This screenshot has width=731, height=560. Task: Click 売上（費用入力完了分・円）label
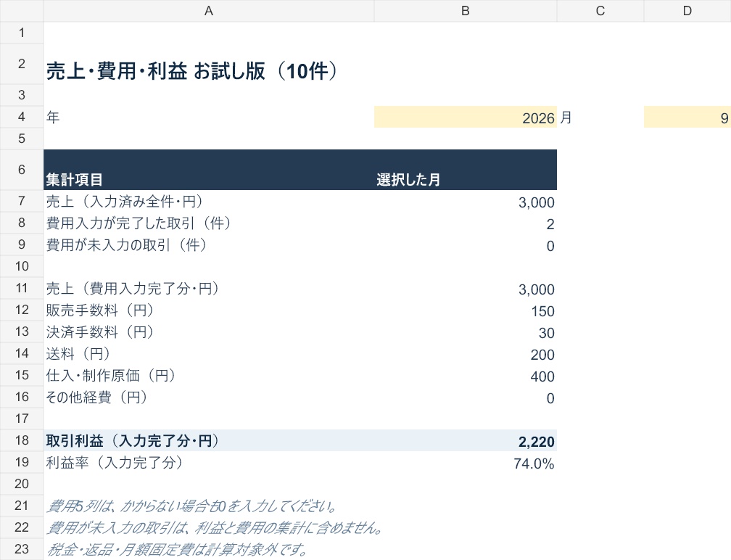(x=133, y=289)
